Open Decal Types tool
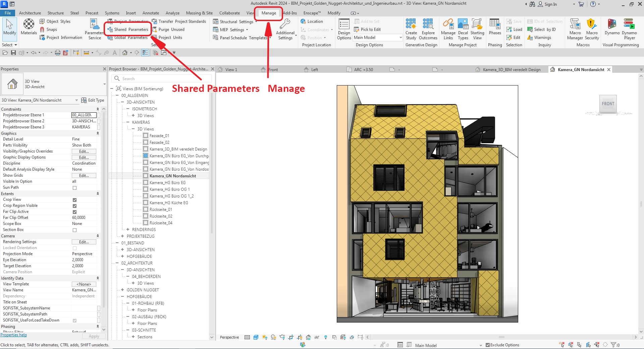644x349 pixels. [x=463, y=29]
